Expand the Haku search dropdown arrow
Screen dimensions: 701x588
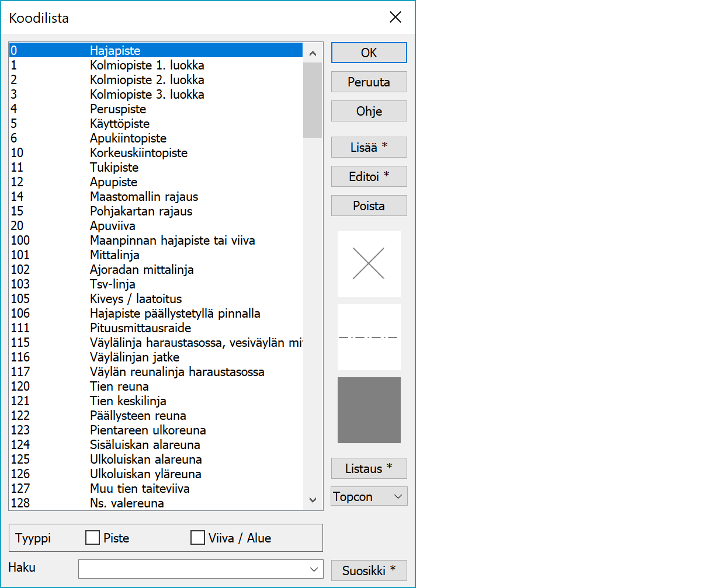pyautogui.click(x=315, y=569)
